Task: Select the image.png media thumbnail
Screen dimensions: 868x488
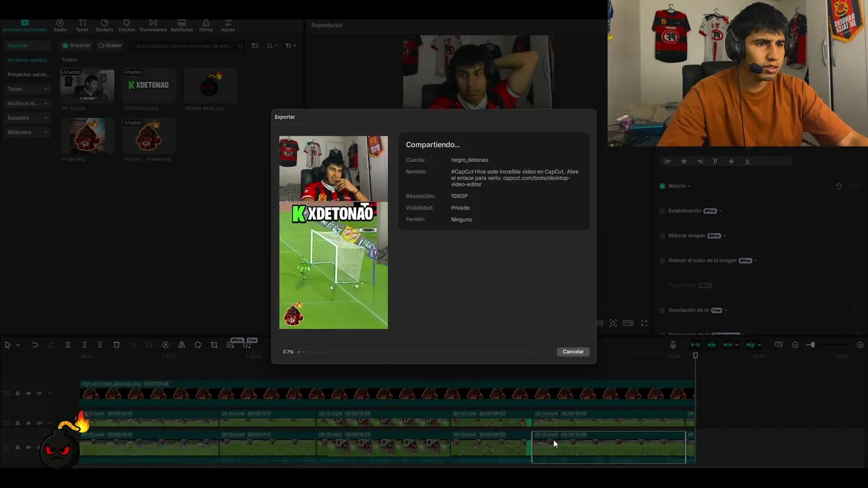Action: (87, 136)
